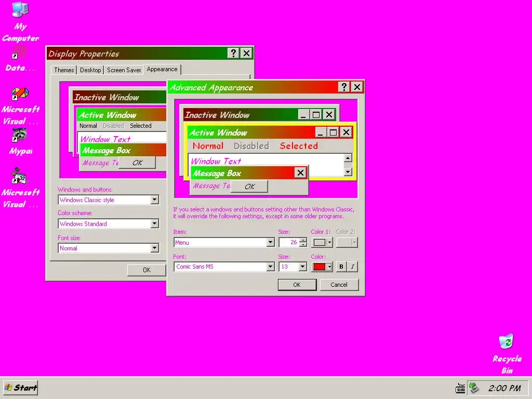Click Window Text in Advanced preview

[x=216, y=161]
